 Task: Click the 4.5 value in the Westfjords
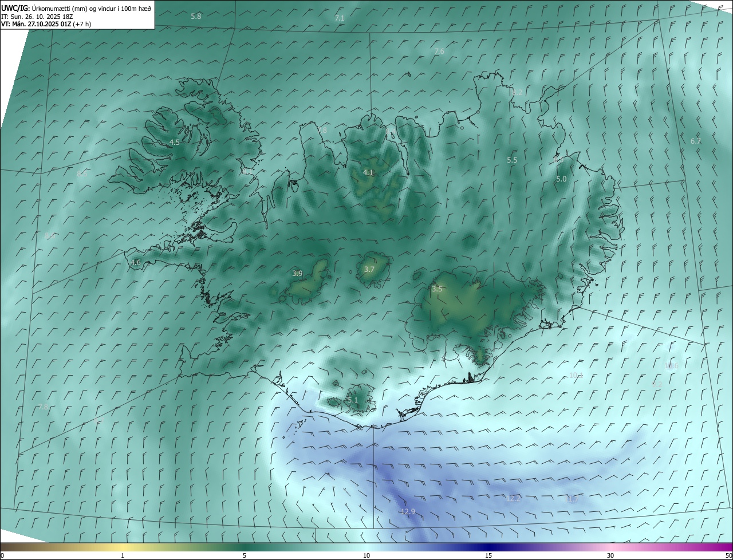click(175, 142)
